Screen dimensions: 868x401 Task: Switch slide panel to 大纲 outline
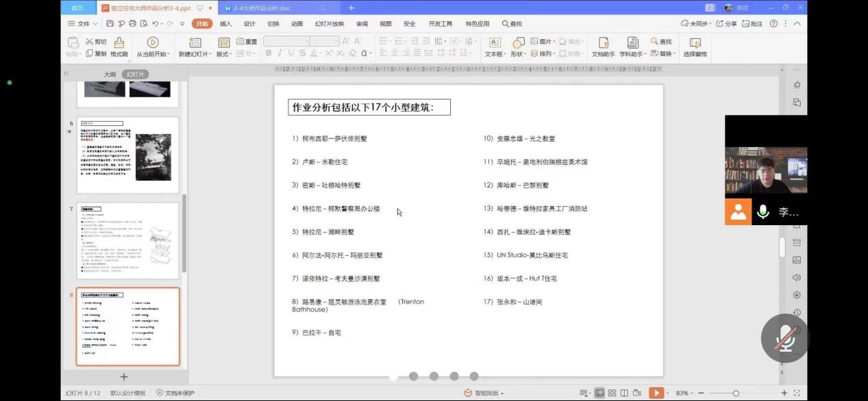[110, 74]
